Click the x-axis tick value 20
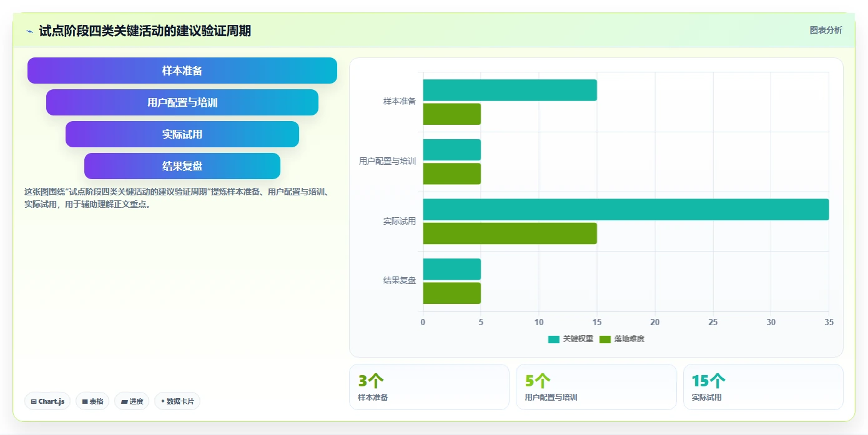 (655, 322)
